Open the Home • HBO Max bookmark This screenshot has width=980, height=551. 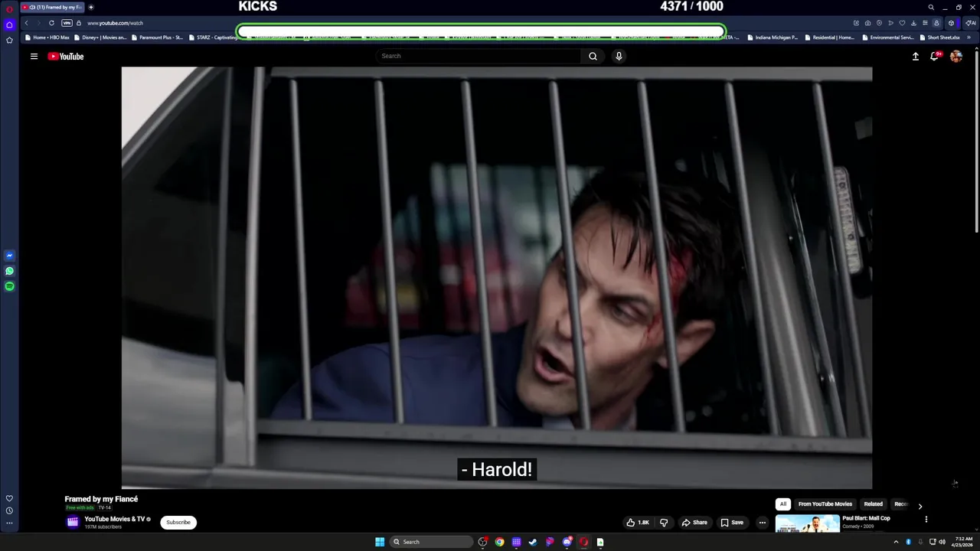47,37
